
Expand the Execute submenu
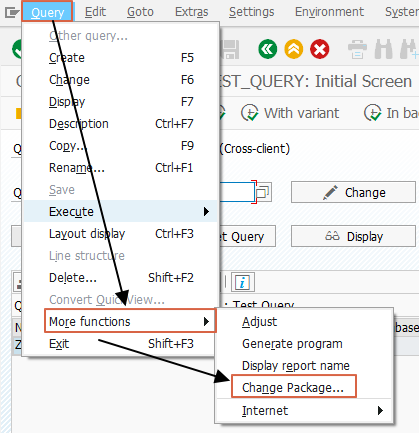[x=120, y=211]
